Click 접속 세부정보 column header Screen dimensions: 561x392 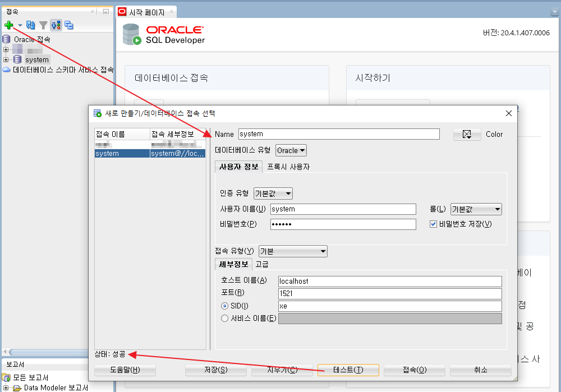click(x=177, y=135)
